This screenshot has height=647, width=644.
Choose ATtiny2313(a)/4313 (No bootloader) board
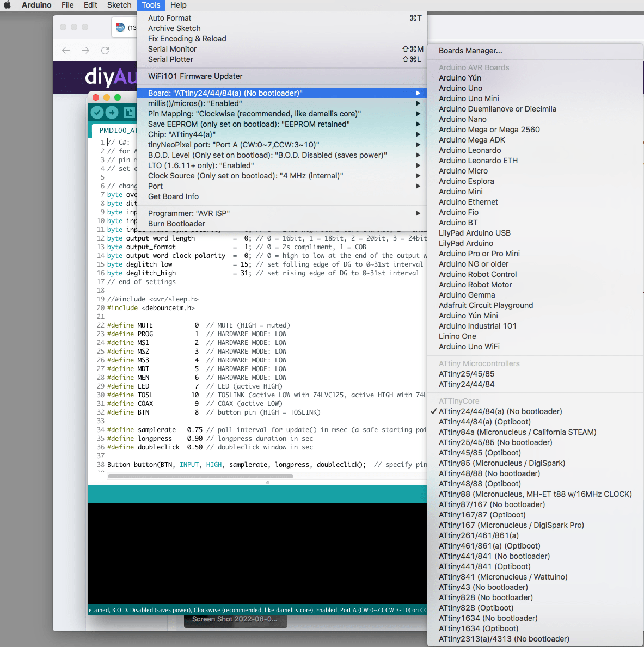(536, 639)
